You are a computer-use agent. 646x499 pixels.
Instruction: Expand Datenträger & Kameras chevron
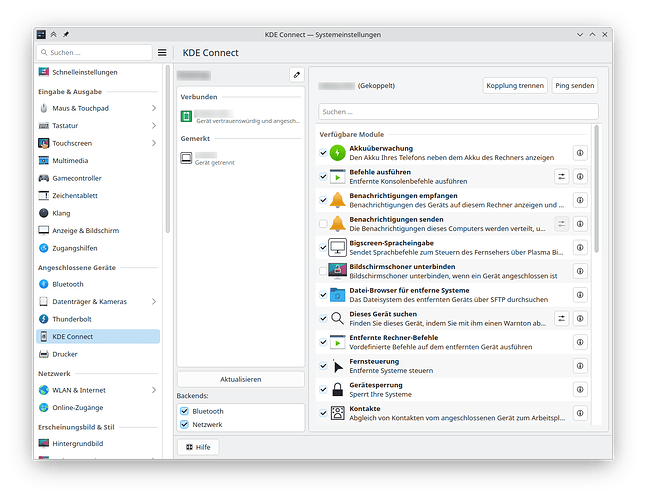click(154, 302)
